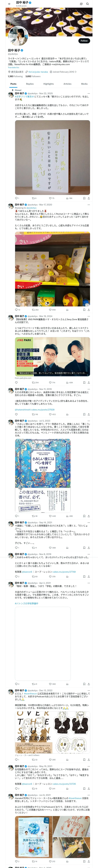Open the pinned post book cover image
This screenshot has width=98, height=868.
[x=52, y=157]
